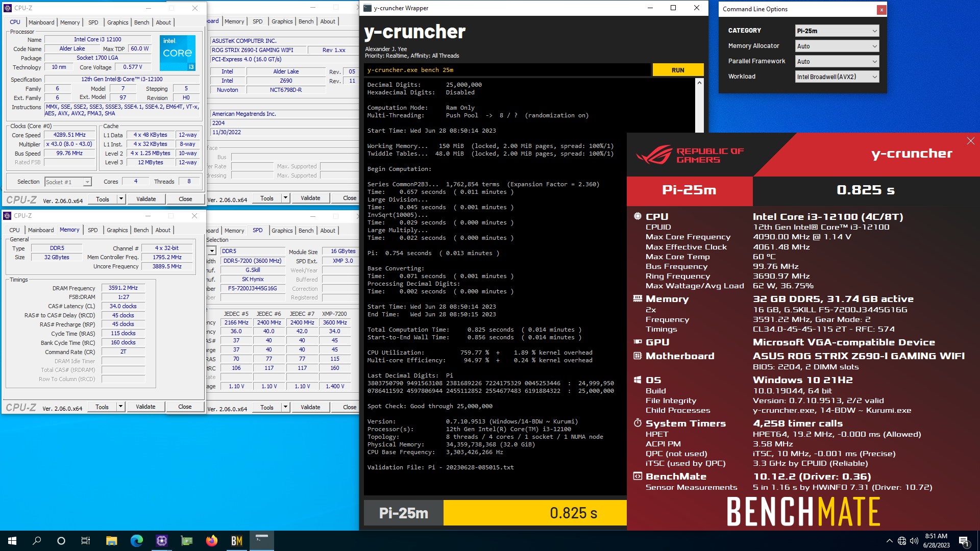The image size is (980, 551).
Task: Open the CATEGORY dropdown showing Pi-25m
Action: [837, 31]
